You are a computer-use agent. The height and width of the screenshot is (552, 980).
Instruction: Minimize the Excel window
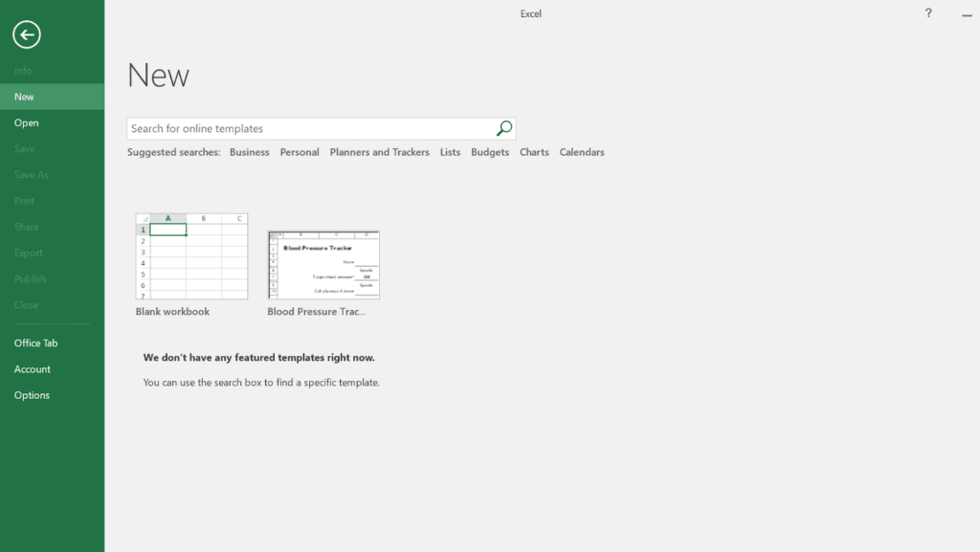967,14
